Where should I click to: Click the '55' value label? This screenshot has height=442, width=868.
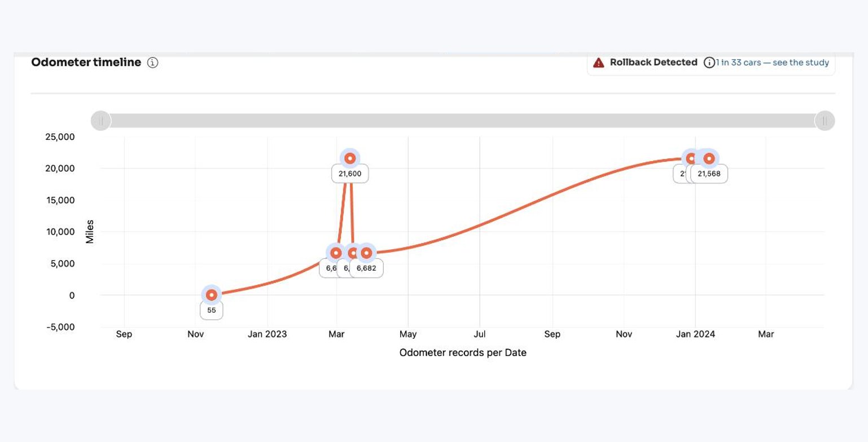coord(212,310)
